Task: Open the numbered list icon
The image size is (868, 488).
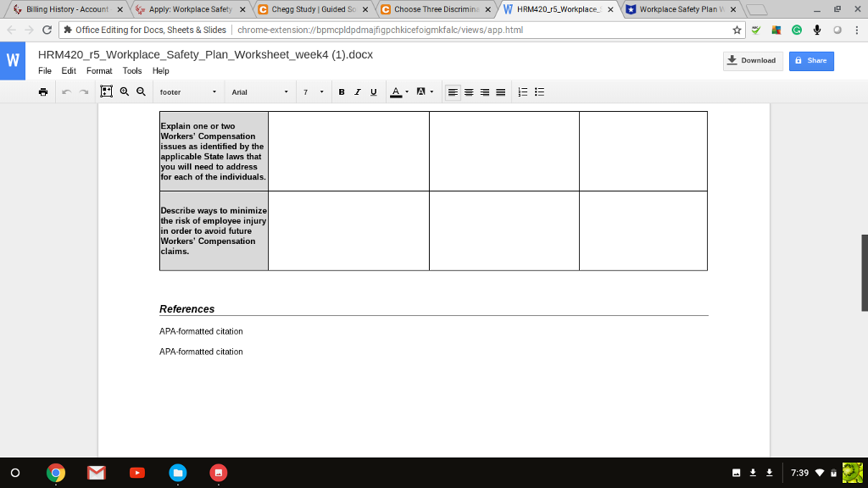Action: click(x=522, y=91)
